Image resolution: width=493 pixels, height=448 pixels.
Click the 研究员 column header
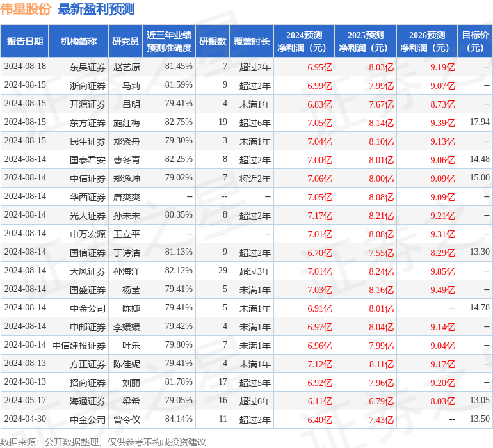click(125, 42)
